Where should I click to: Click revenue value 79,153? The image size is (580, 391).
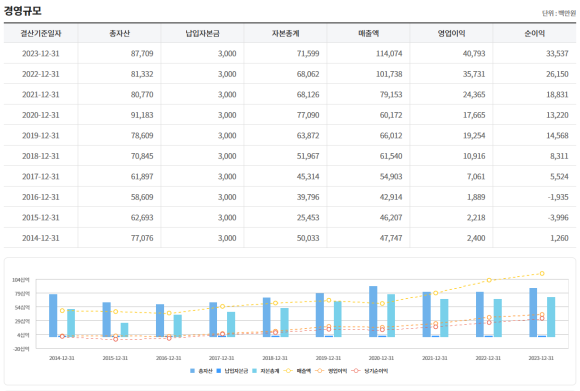tap(391, 95)
